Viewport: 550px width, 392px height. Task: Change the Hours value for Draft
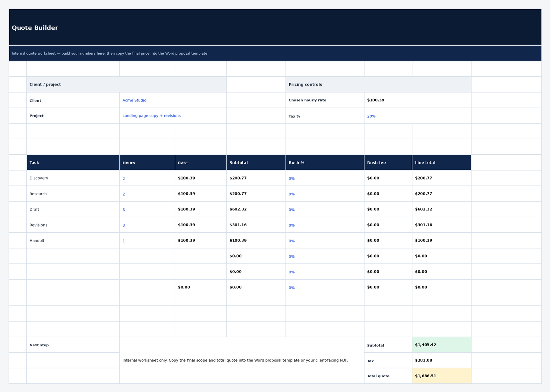pos(124,210)
